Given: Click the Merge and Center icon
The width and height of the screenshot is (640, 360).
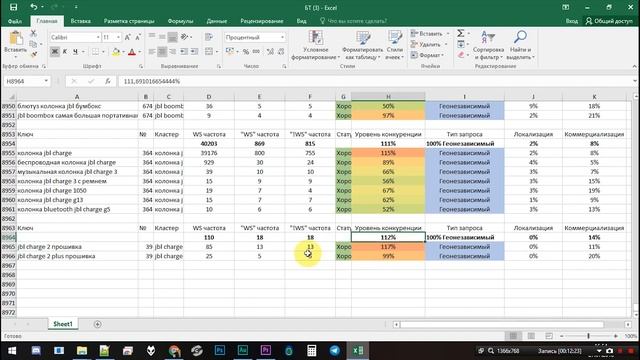Looking at the screenshot, I should (x=209, y=51).
